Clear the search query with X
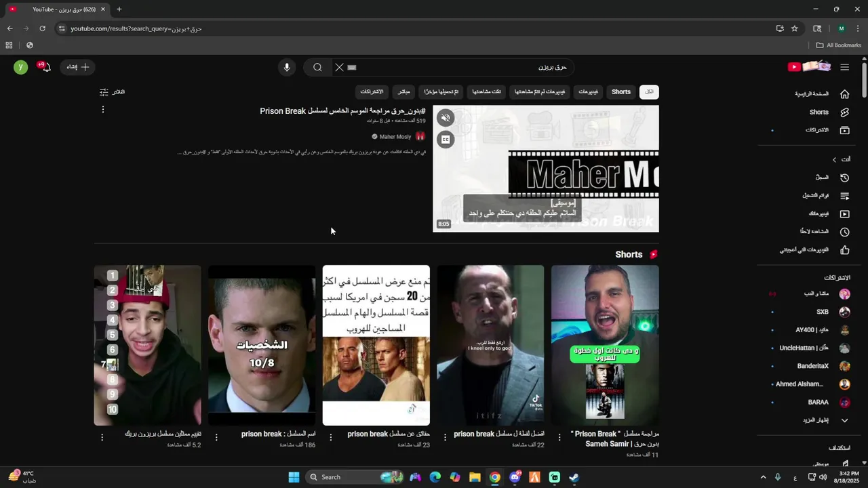Screen dimensions: 868x488 point(340,67)
